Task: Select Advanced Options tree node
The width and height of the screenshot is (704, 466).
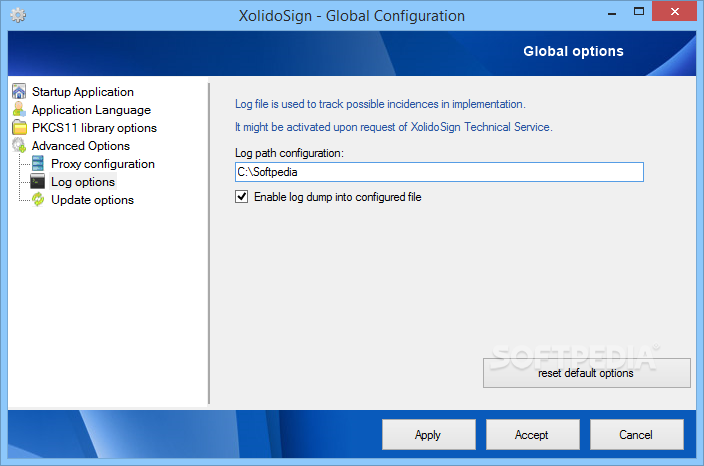Action: click(81, 146)
